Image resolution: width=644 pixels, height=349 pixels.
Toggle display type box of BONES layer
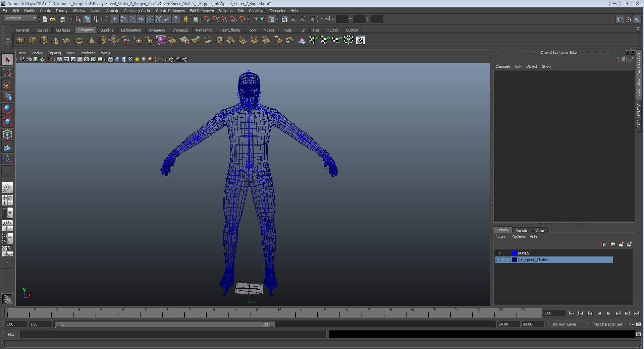click(x=507, y=253)
